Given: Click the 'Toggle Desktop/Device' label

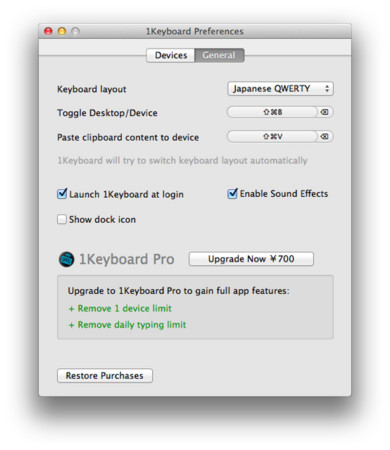Looking at the screenshot, I should (107, 113).
